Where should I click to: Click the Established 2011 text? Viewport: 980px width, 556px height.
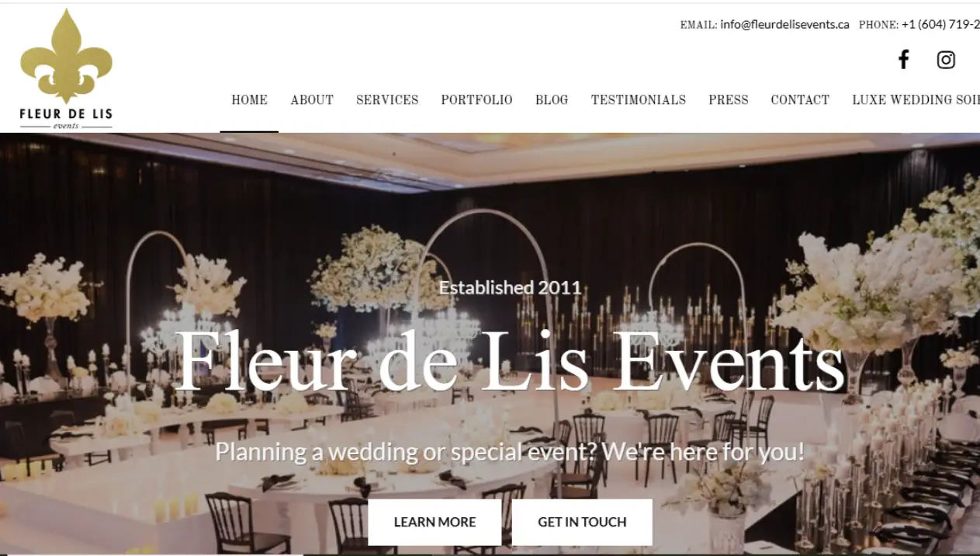point(510,287)
